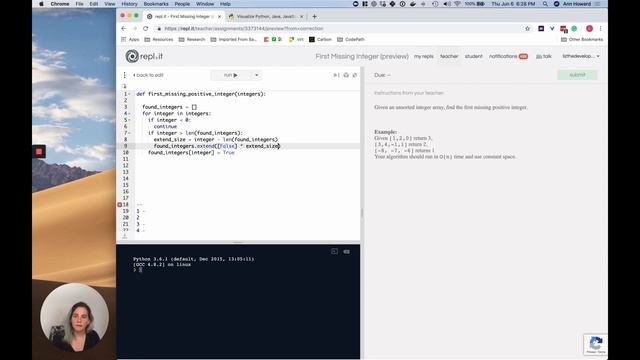Open the Research bookmark folder
Viewport: 640px width, 360px height.
click(192, 40)
